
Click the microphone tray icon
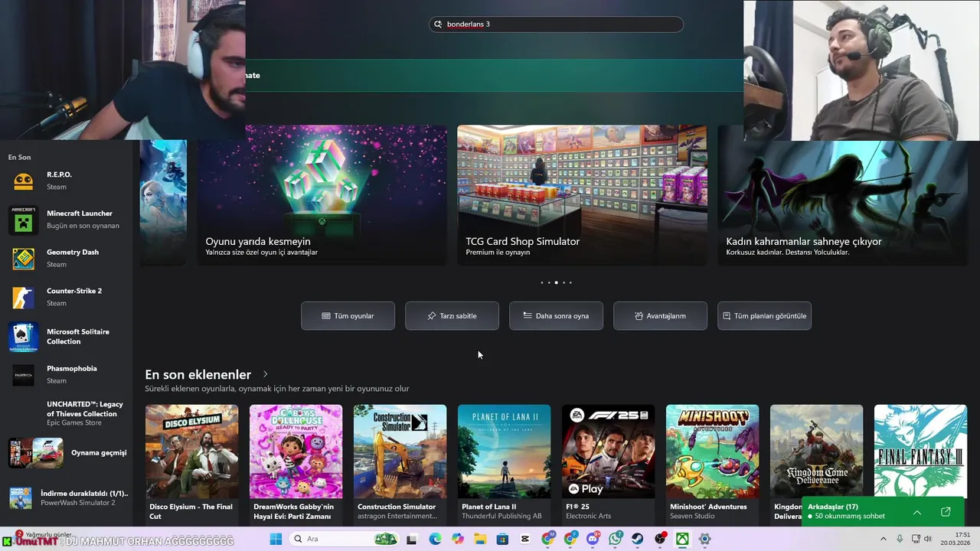coord(900,539)
